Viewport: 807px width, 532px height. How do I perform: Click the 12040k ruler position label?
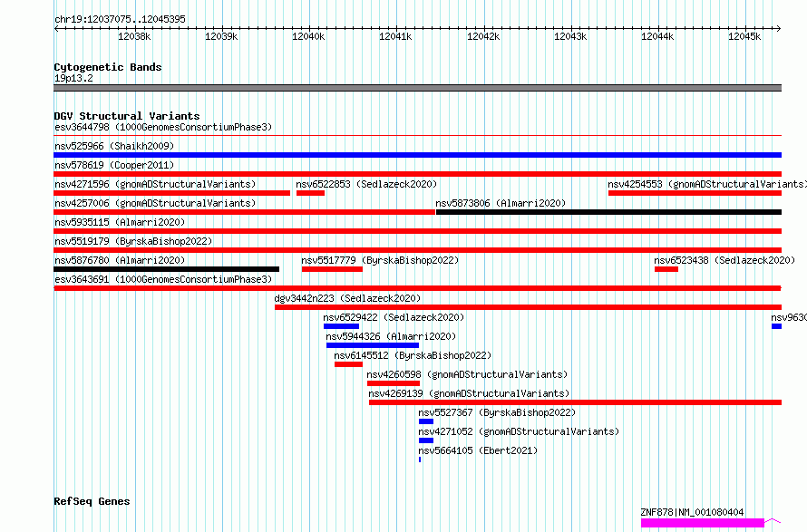click(308, 36)
